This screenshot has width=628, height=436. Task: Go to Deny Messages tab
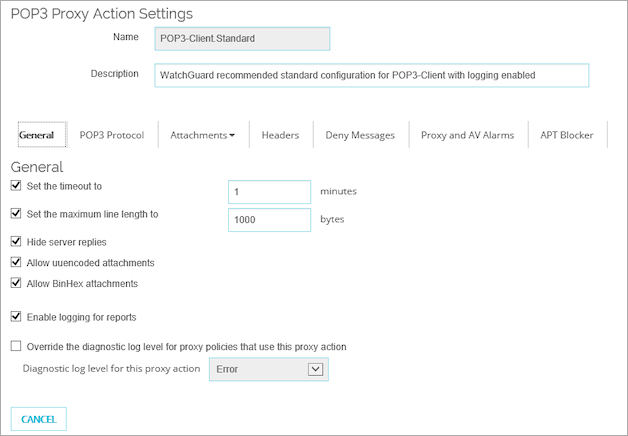click(361, 135)
